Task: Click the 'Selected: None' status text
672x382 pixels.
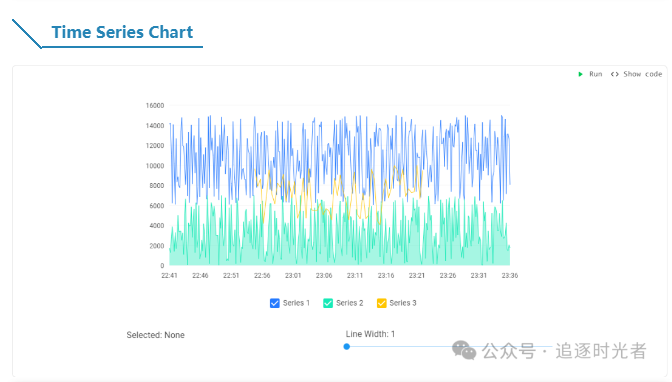Action: point(156,335)
